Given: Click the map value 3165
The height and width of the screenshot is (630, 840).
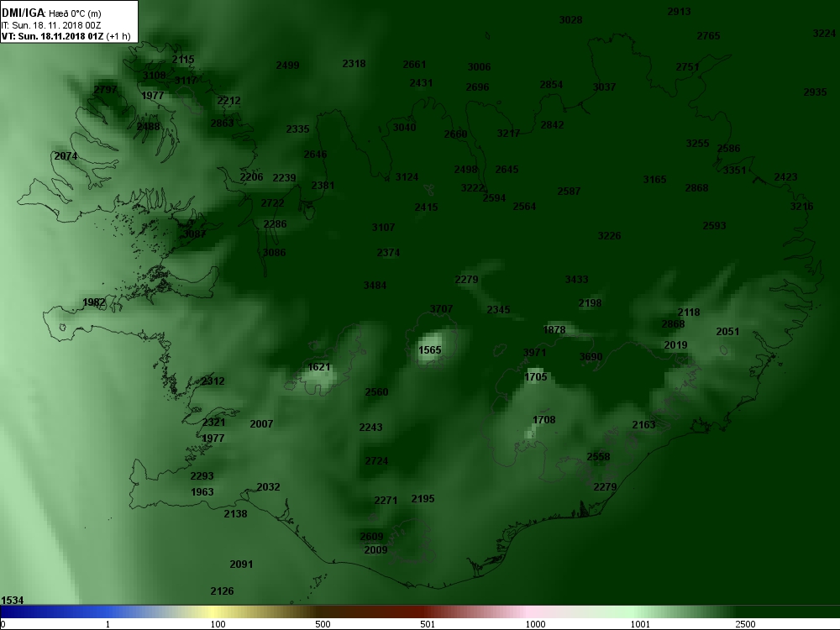Looking at the screenshot, I should (655, 180).
